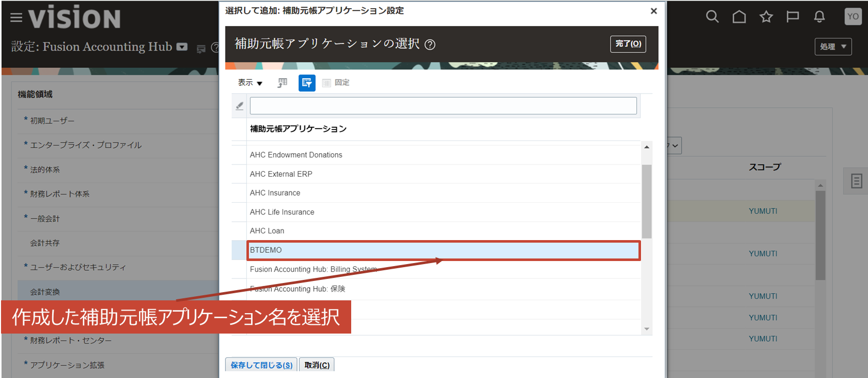Clear filters with the eraser icon
The image size is (868, 378).
pyautogui.click(x=239, y=106)
